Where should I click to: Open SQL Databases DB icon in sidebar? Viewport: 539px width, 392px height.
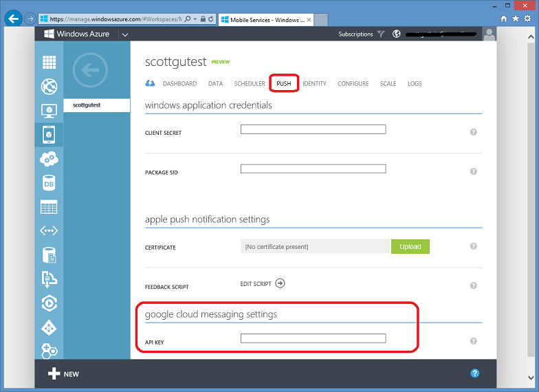[x=49, y=183]
